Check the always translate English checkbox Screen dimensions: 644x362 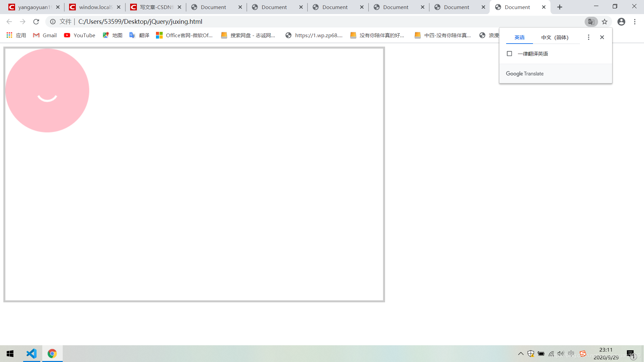[509, 54]
